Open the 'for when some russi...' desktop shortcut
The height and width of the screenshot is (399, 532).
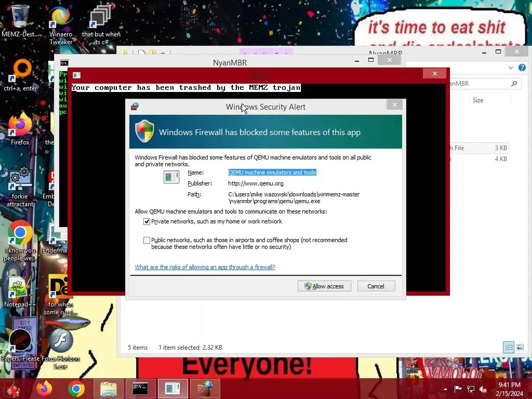click(x=60, y=295)
